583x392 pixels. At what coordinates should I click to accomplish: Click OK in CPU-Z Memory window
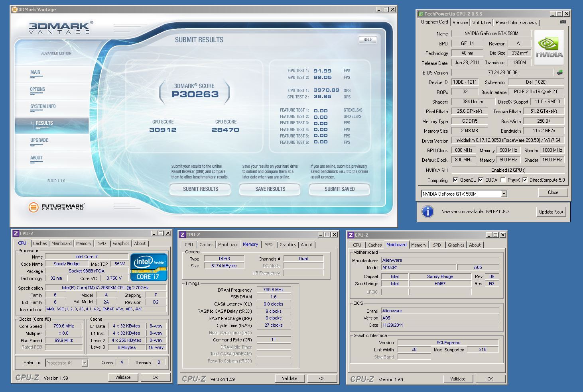(322, 378)
